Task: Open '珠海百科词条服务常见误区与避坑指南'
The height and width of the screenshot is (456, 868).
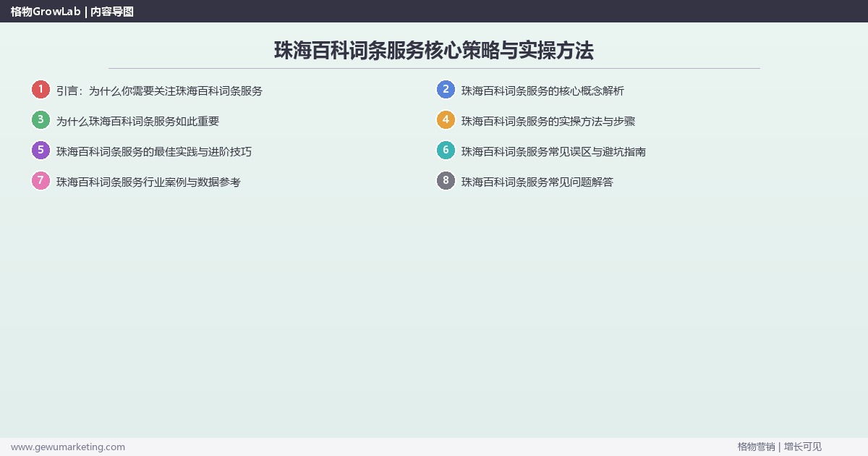Action: [x=553, y=152]
